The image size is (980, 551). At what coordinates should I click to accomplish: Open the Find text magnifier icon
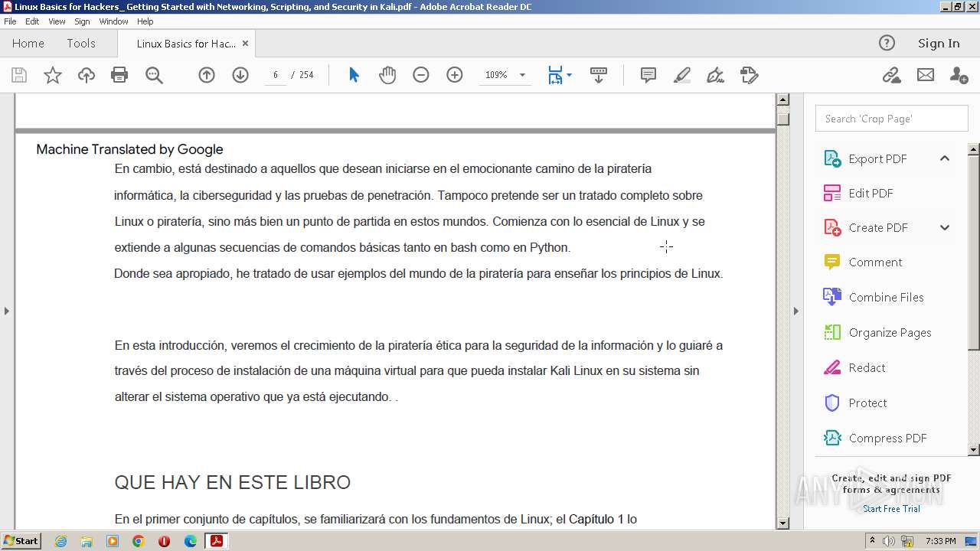154,75
